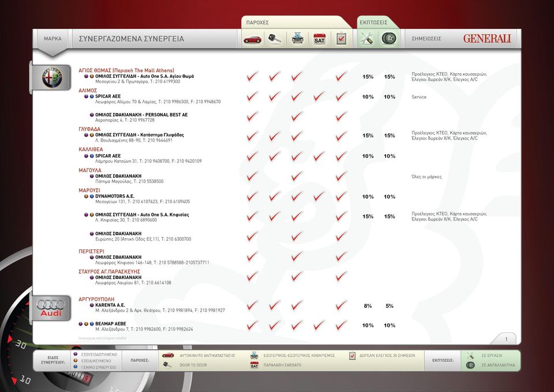Open the ΠΑΡΟΧΕΣ tab

[257, 23]
